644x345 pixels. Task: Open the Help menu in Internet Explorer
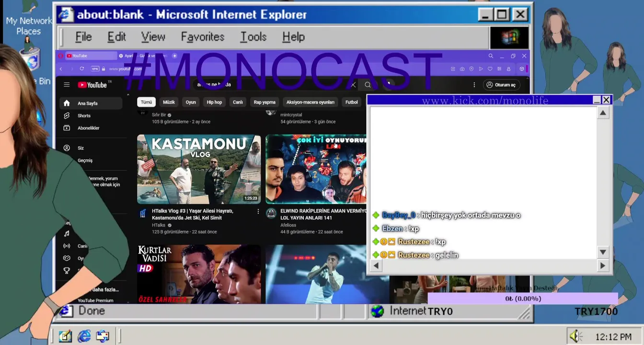click(x=293, y=37)
